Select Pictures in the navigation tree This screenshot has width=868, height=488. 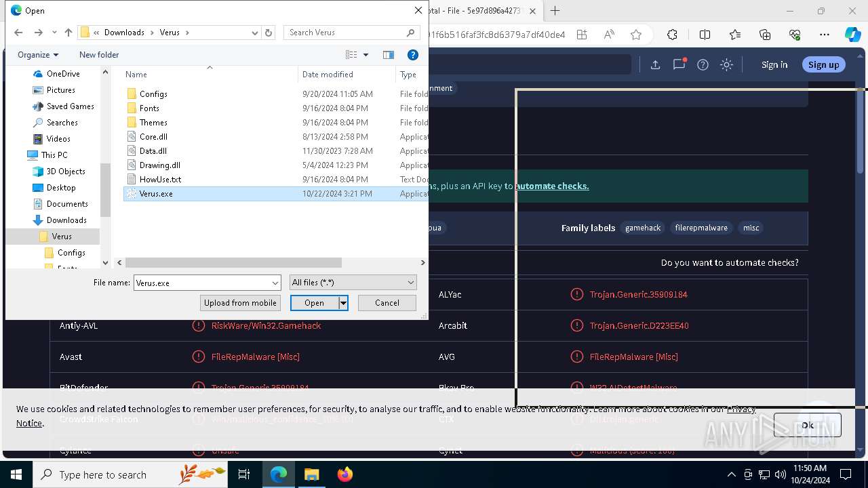click(61, 90)
